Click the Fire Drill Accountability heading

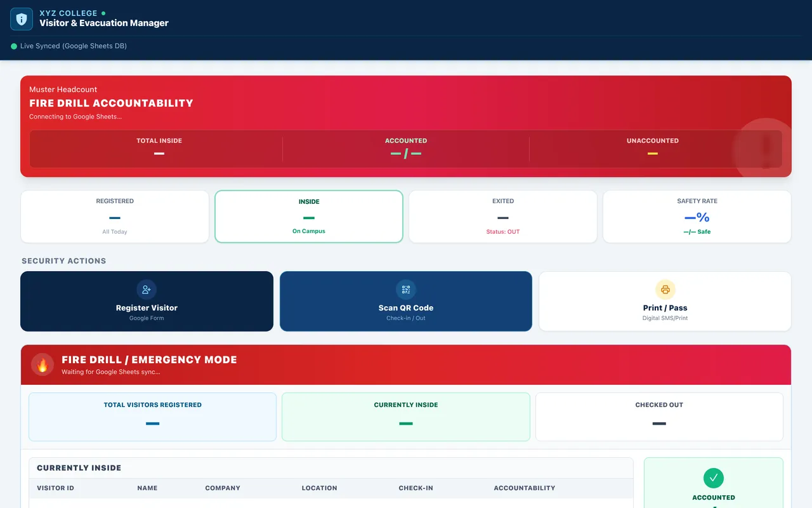pos(111,103)
